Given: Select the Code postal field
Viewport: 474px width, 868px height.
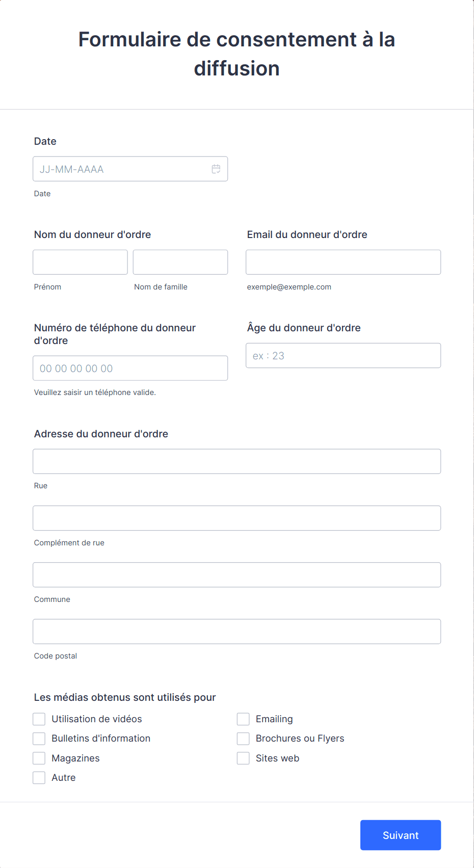Looking at the screenshot, I should (x=237, y=632).
